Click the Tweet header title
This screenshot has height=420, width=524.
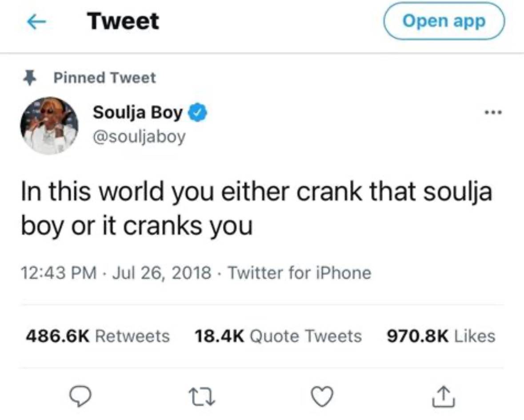(x=123, y=21)
